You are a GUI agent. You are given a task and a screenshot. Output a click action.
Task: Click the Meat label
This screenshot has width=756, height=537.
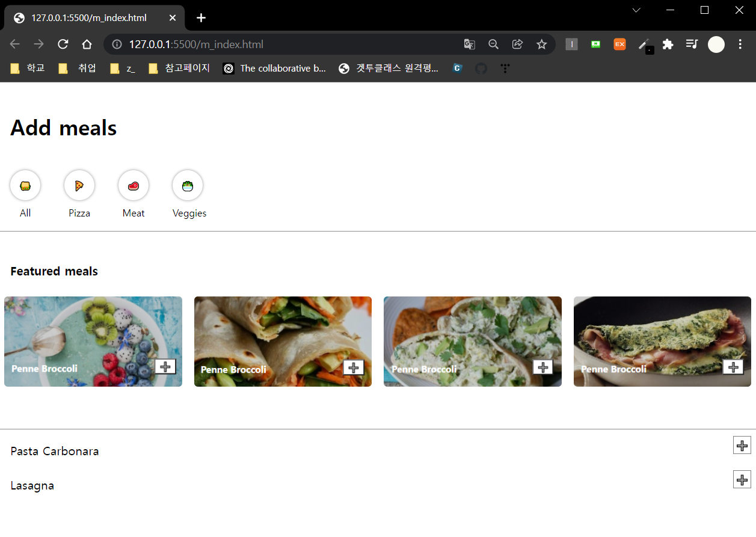134,213
